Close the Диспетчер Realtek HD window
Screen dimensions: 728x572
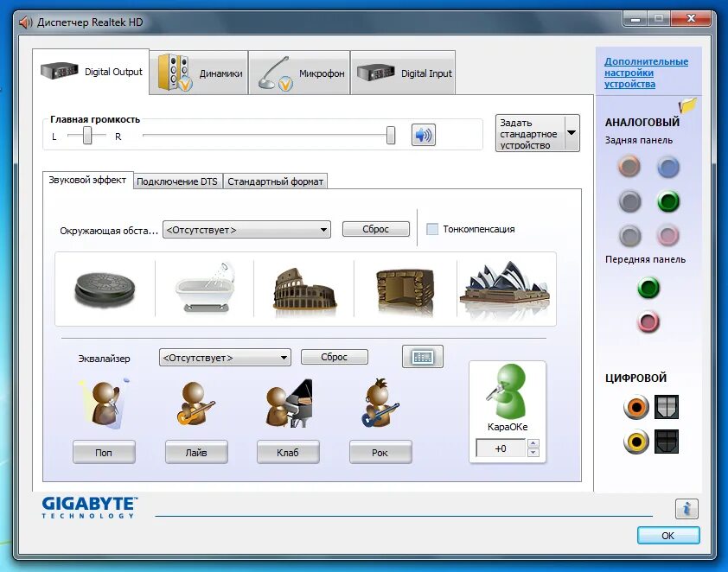691,19
